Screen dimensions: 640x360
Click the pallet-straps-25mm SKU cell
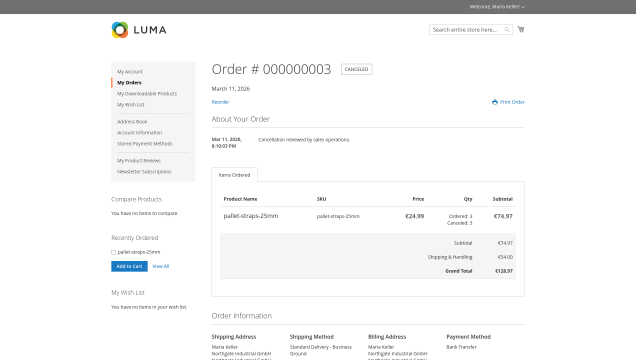click(x=338, y=216)
